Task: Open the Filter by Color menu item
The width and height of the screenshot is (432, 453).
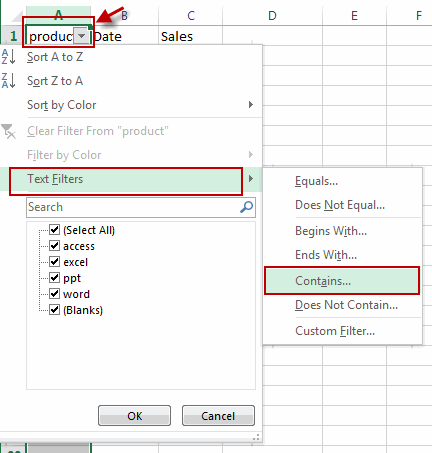Action: click(x=131, y=155)
